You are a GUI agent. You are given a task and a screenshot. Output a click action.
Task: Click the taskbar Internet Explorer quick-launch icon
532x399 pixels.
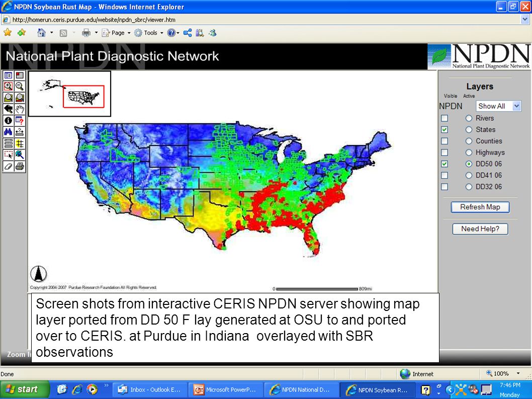76,389
